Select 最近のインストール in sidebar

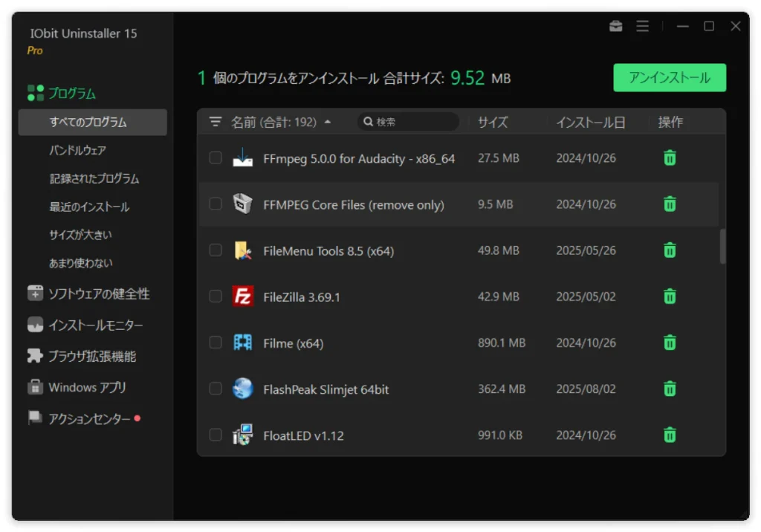pyautogui.click(x=89, y=207)
